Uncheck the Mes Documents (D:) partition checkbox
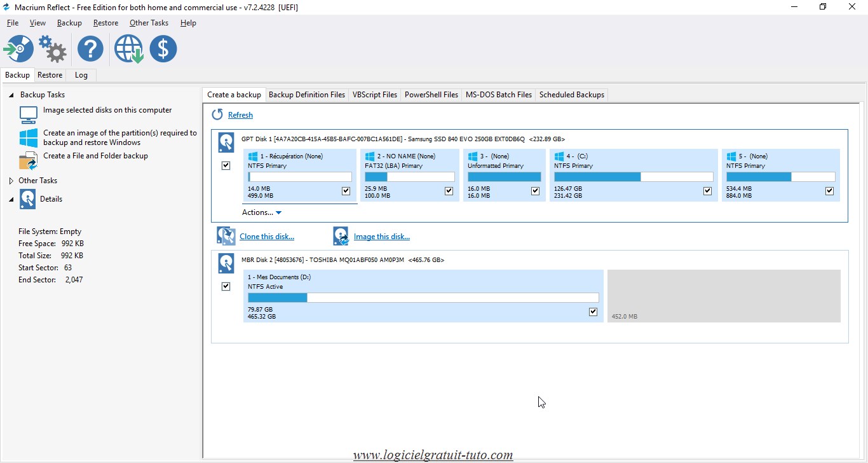The width and height of the screenshot is (868, 463). (593, 312)
